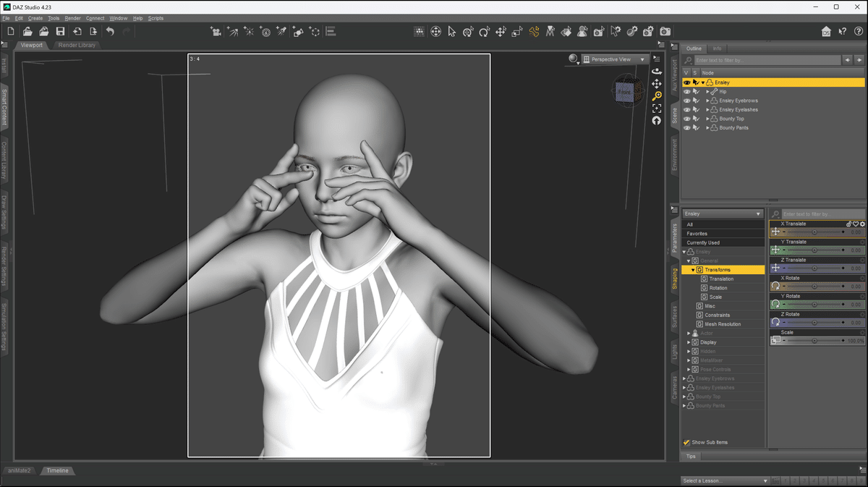The height and width of the screenshot is (487, 868).
Task: Select the Rotate tool in the toolbar
Action: tap(484, 31)
